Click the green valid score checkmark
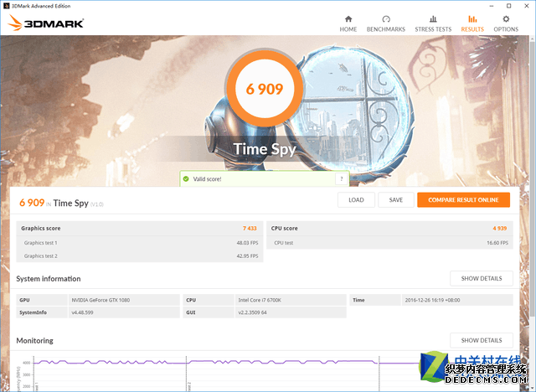The width and height of the screenshot is (536, 392). [x=186, y=178]
